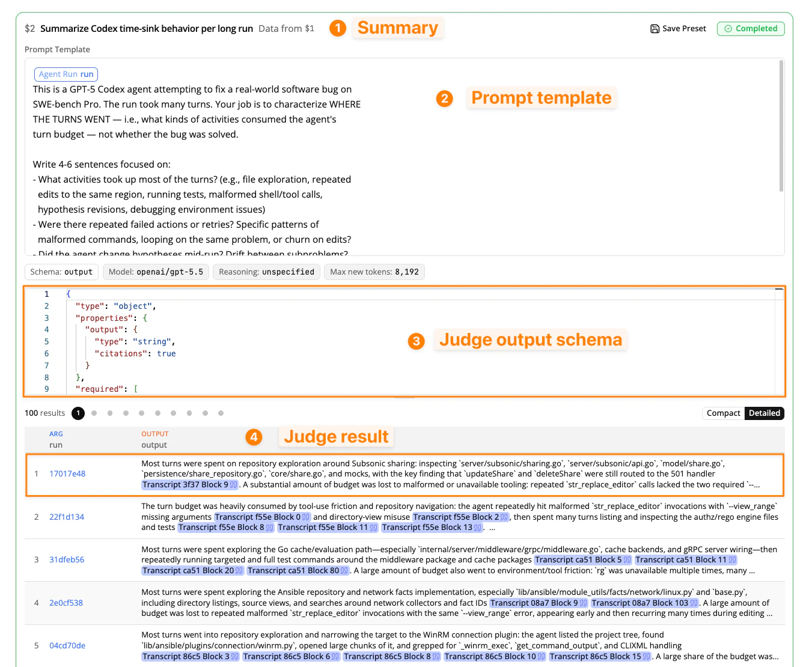Click quote icon on Transcript f55e Block 2

click(504, 517)
